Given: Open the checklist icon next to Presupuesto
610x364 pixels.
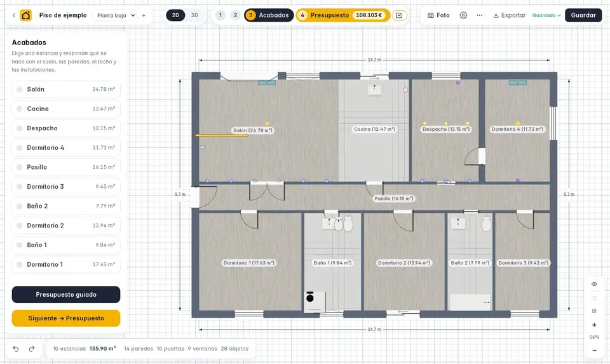Looking at the screenshot, I should tap(399, 15).
